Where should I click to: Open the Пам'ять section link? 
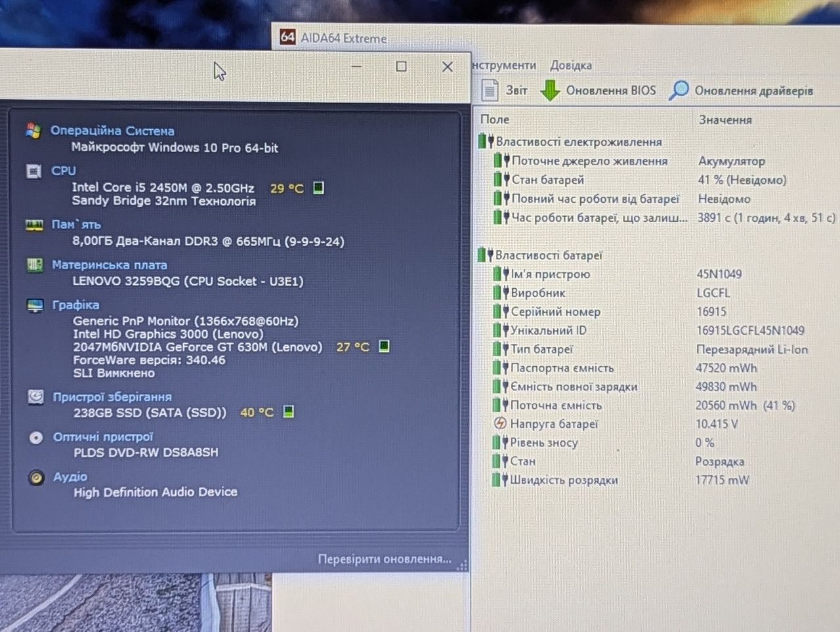tap(76, 224)
